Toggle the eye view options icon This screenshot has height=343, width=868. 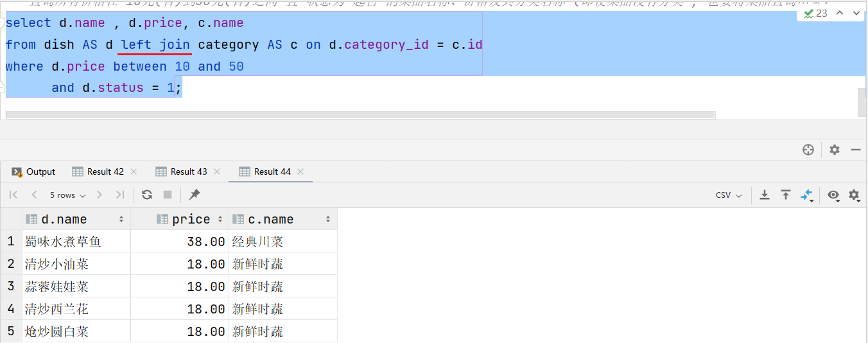[x=833, y=195]
